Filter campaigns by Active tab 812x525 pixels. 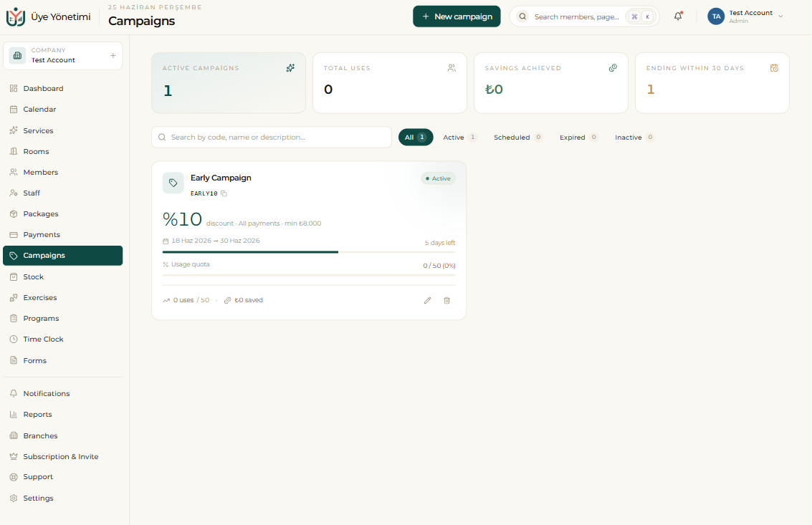point(460,138)
